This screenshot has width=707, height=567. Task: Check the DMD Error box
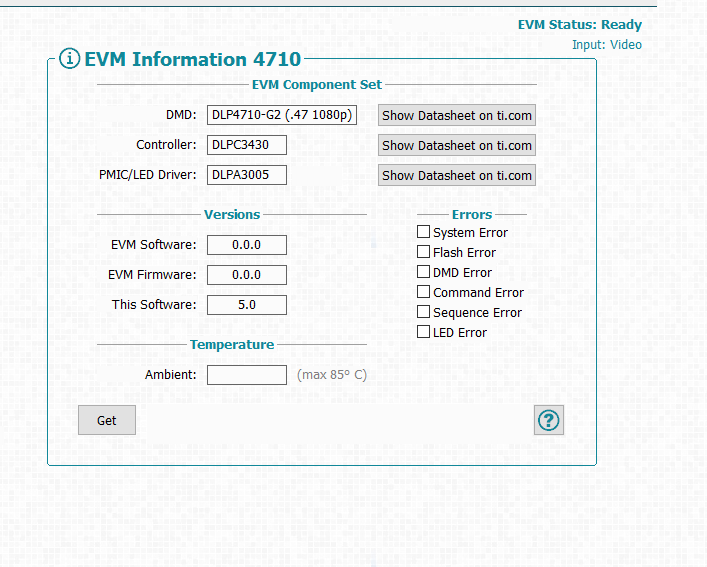tap(423, 272)
